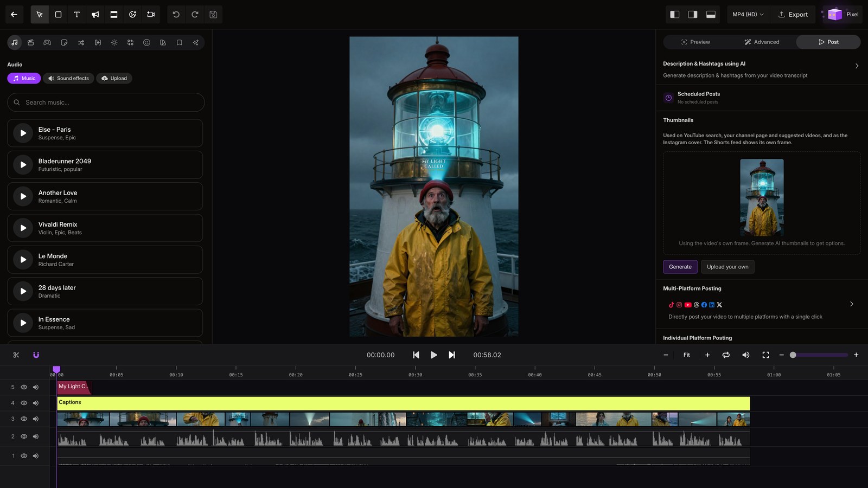Click the redo arrow icon
This screenshot has height=488, width=868.
click(195, 15)
